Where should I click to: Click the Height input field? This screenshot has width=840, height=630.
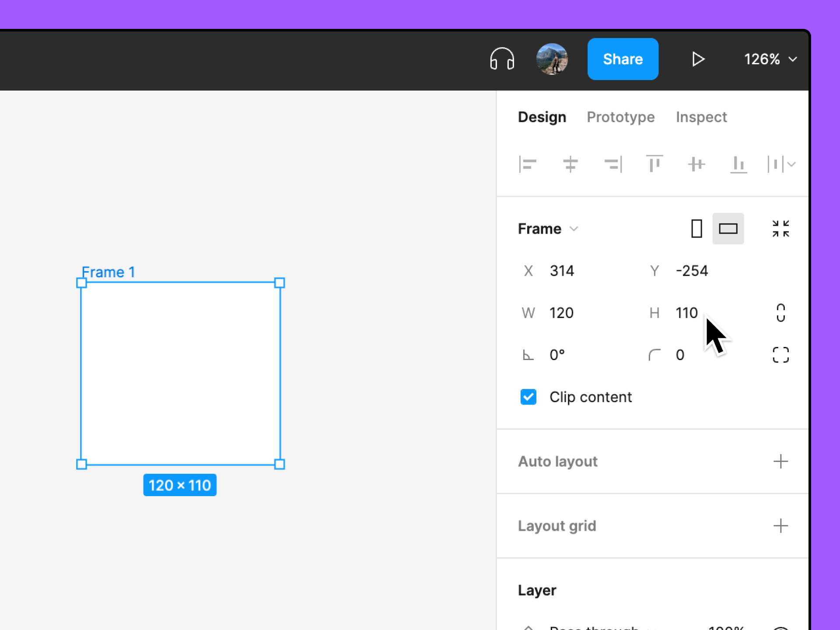pos(689,312)
